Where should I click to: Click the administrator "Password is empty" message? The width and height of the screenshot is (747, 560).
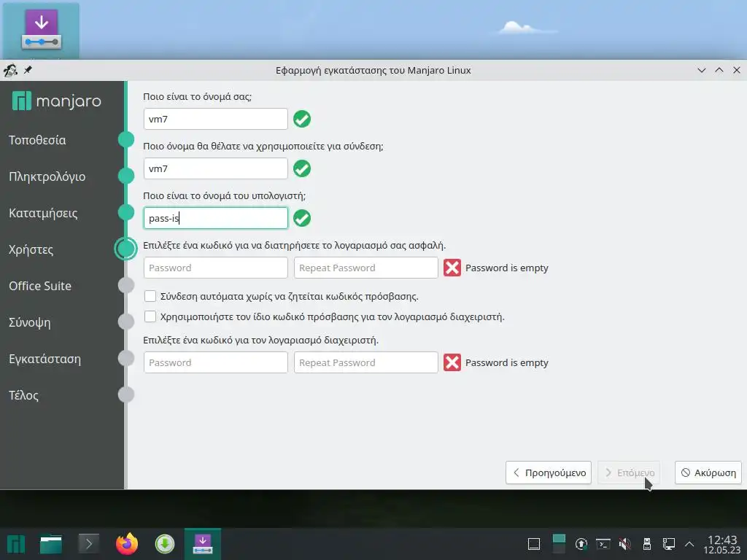pos(507,362)
